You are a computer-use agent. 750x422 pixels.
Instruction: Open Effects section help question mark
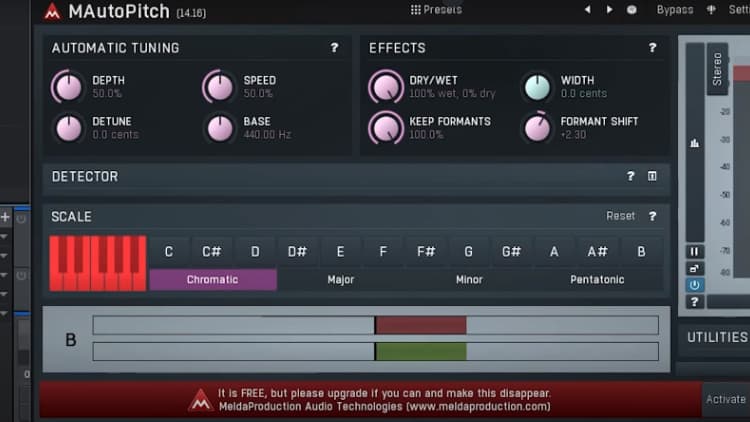pos(652,48)
